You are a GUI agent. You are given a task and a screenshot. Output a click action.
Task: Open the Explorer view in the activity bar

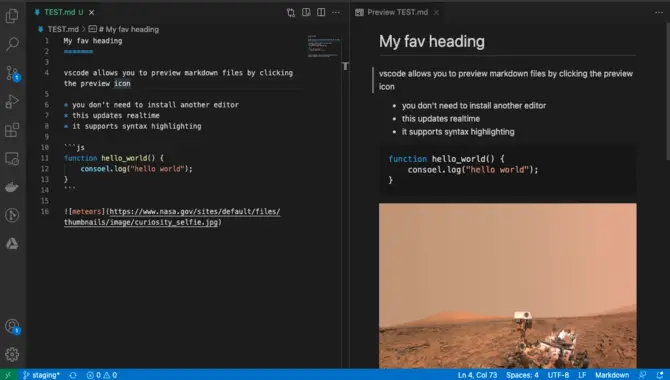(x=12, y=16)
